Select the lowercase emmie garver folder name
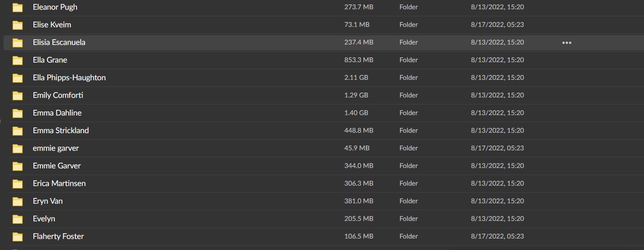The image size is (644, 250). pos(56,148)
